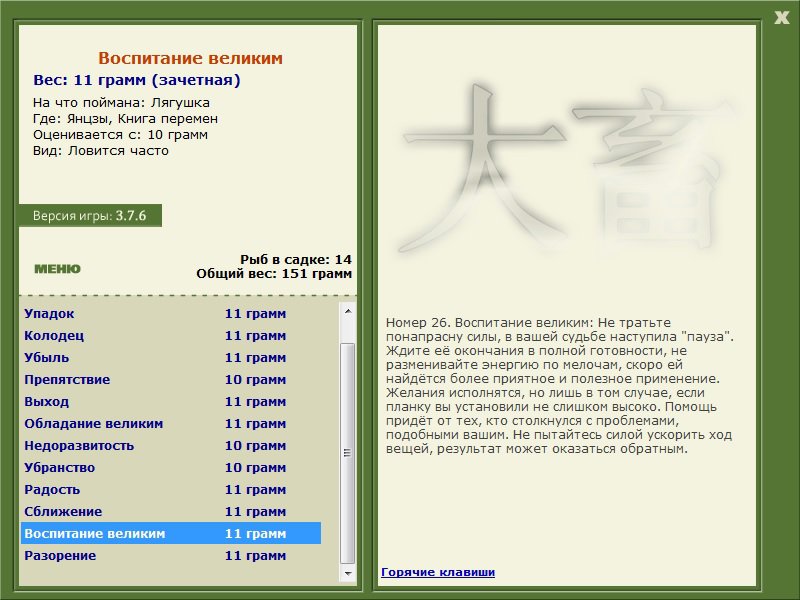
Task: Click the Общий вес: 151 грамм text
Action: tap(274, 273)
